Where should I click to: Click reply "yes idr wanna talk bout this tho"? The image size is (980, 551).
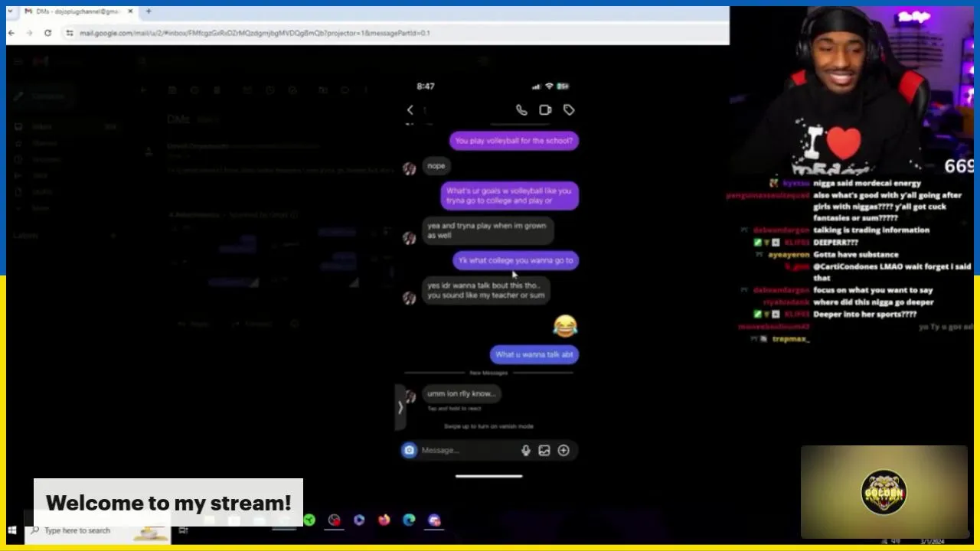pos(486,290)
